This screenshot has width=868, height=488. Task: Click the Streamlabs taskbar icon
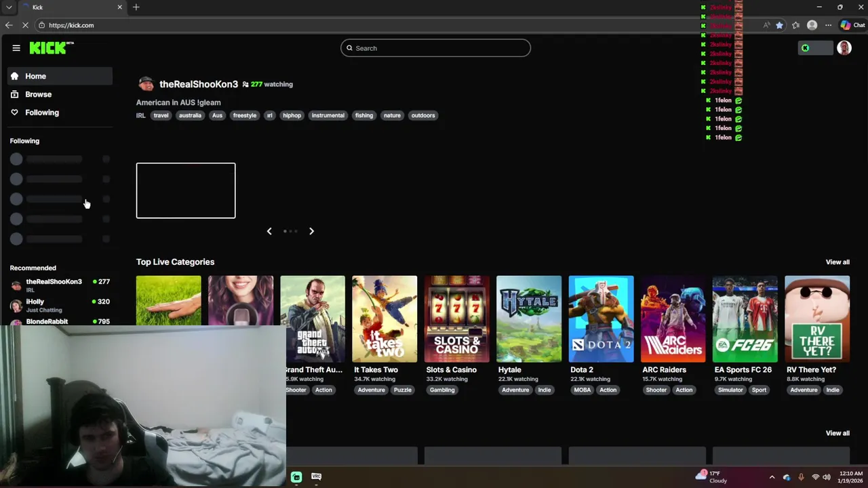(296, 477)
